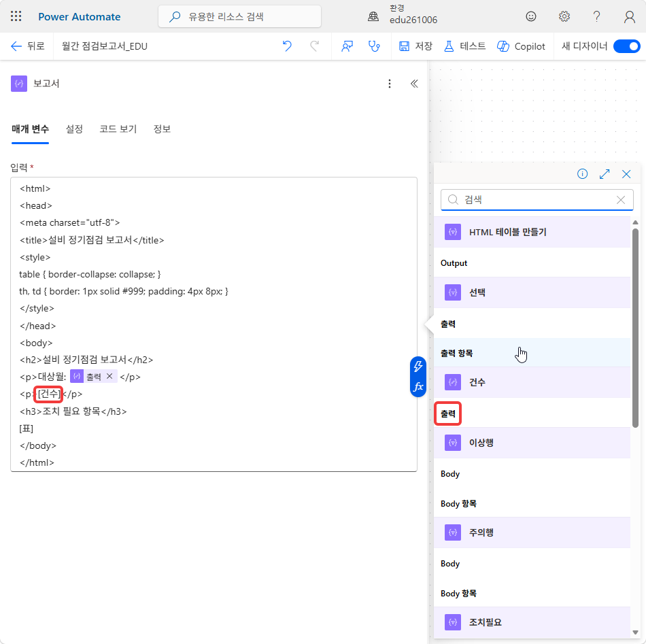Open the 환경 edu261006 environment picker
Viewport: 646px width, 644px height.
tap(403, 15)
